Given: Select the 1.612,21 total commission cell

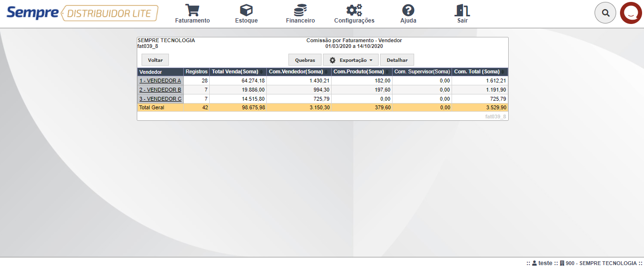Looking at the screenshot, I should click(x=480, y=81).
